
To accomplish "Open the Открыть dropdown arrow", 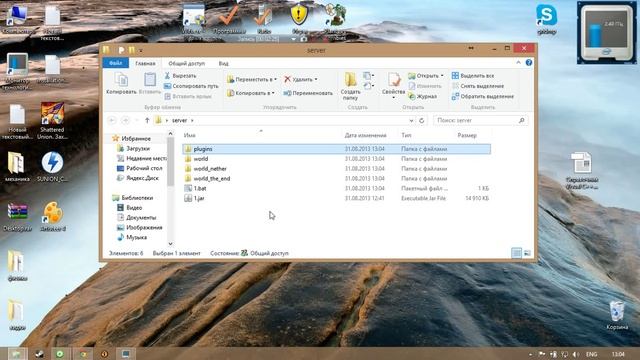I will point(442,76).
